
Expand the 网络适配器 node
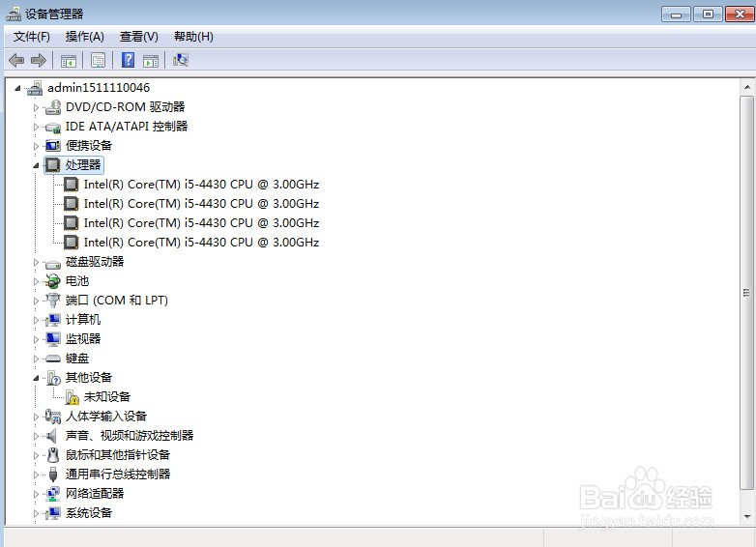point(36,494)
